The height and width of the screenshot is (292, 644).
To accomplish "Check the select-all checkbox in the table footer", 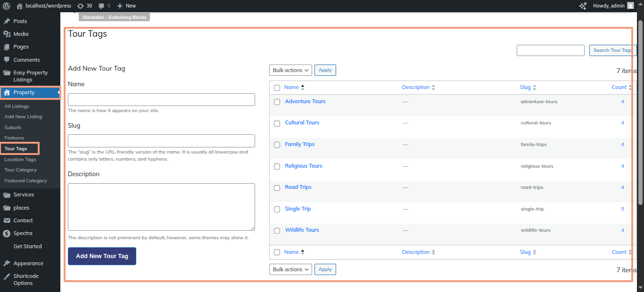I will 277,252.
